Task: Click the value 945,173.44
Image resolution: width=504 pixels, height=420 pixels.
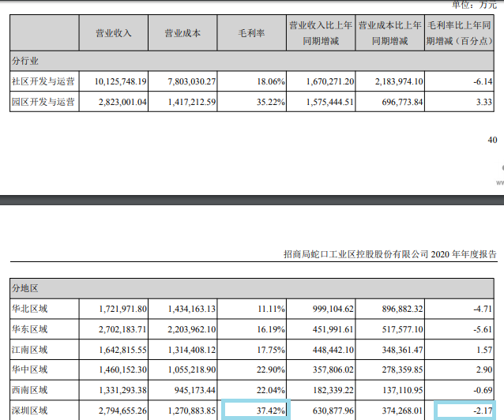Action: [195, 391]
